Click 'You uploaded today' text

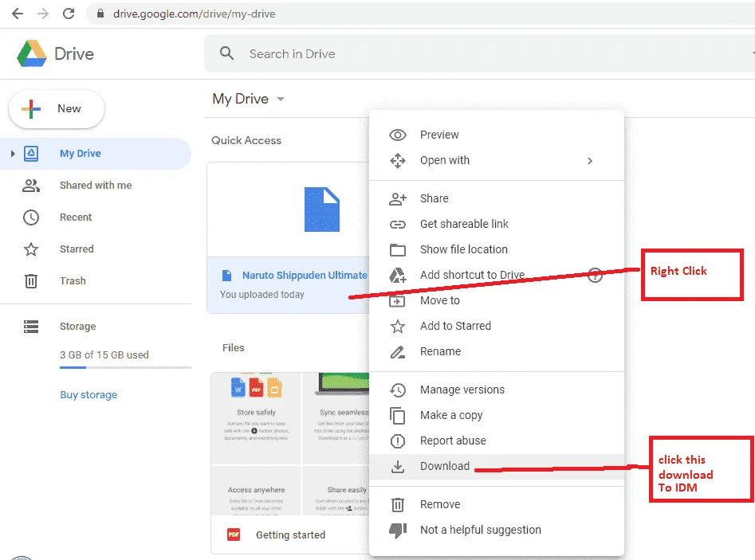[262, 295]
